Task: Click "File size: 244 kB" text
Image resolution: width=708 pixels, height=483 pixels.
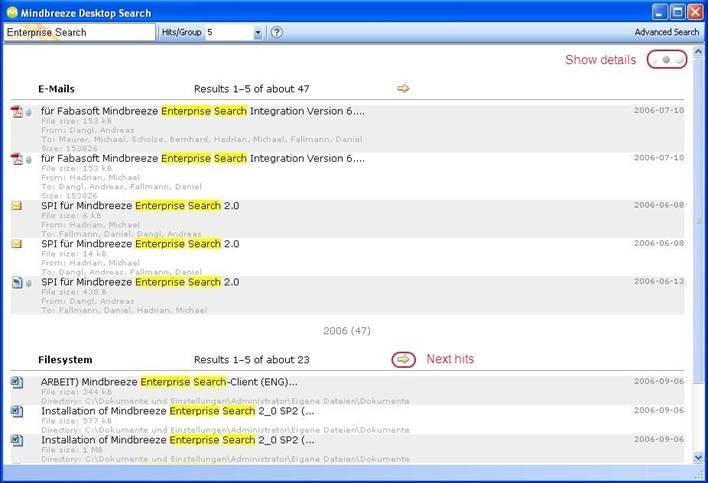Action: coord(76,391)
